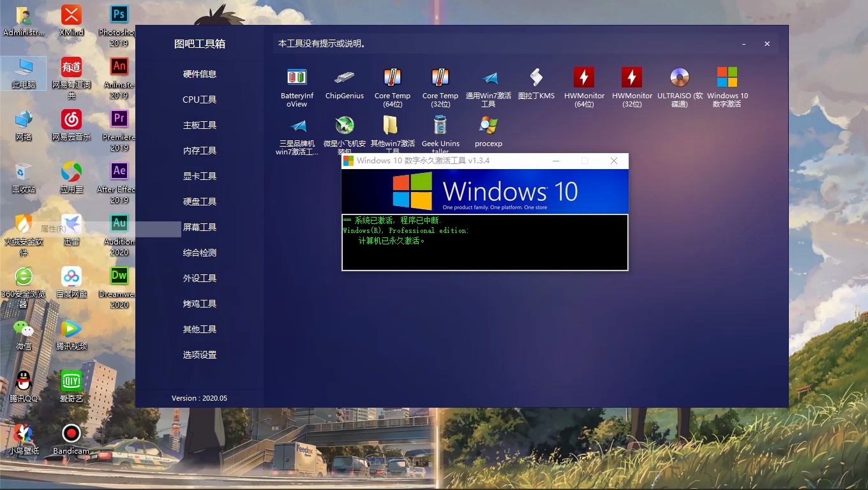Open ULTRAISO (软碟通) icon
This screenshot has width=868, height=490.
tap(680, 78)
